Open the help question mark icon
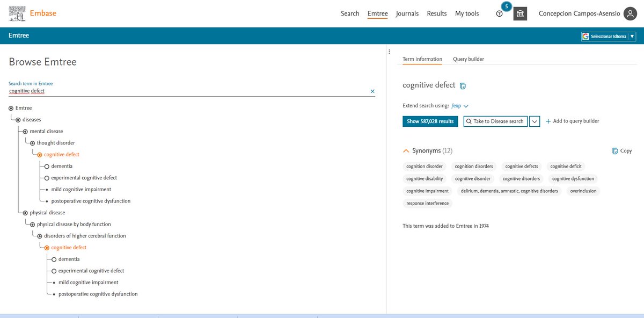Screen dimensions: 644x318 click(x=500, y=14)
